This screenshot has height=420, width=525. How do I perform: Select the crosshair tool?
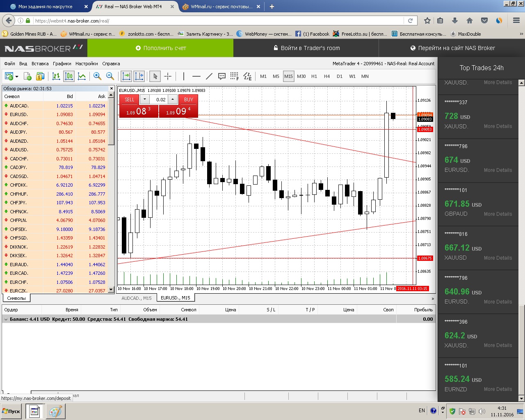[x=168, y=76]
